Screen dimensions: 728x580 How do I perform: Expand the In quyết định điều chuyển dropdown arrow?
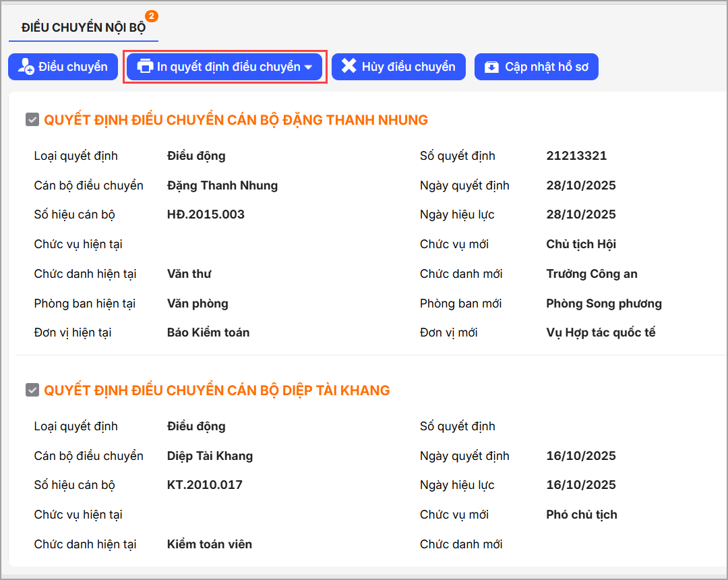pyautogui.click(x=308, y=67)
